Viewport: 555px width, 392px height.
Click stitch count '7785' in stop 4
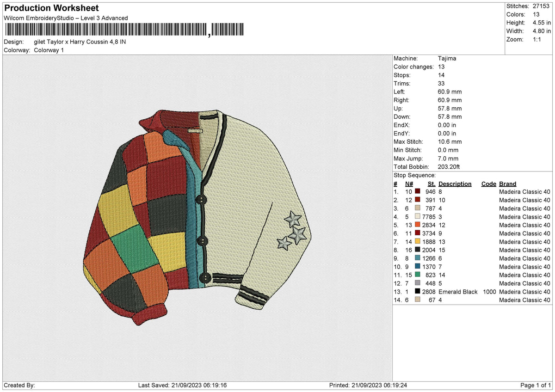(x=429, y=216)
